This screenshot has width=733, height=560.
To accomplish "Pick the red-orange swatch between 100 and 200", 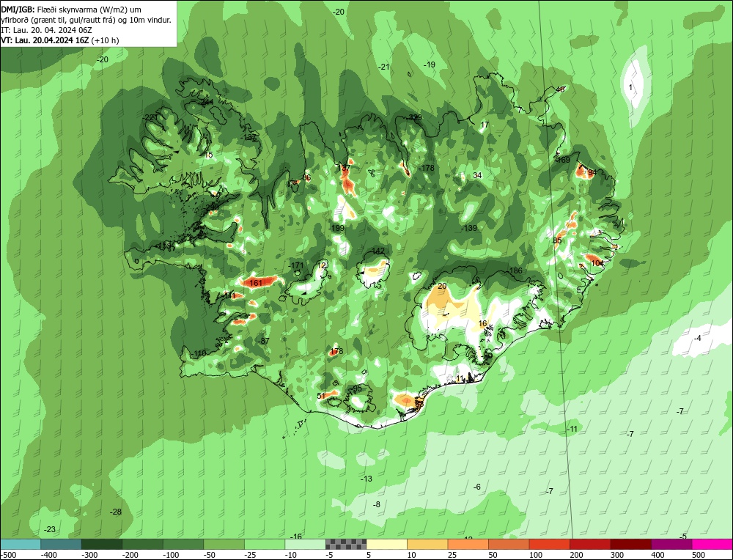I will tap(549, 544).
